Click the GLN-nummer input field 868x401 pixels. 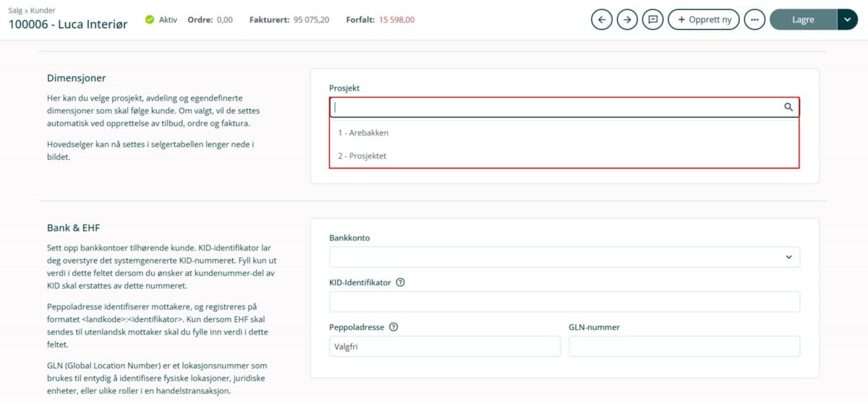684,347
